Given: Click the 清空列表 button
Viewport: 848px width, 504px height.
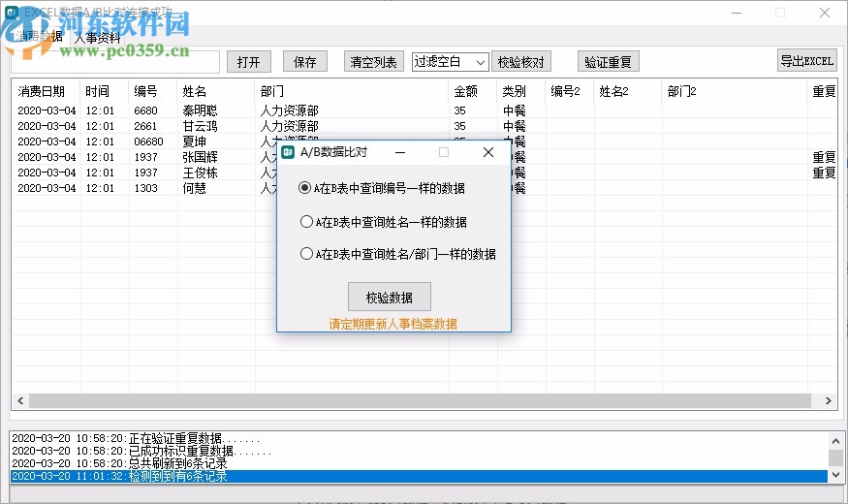Looking at the screenshot, I should point(373,62).
